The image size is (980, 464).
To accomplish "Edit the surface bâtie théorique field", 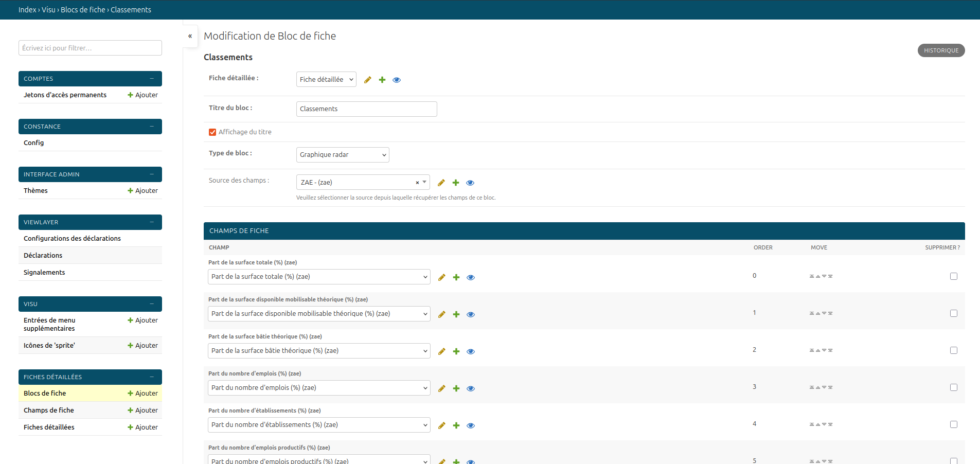I will (x=442, y=351).
